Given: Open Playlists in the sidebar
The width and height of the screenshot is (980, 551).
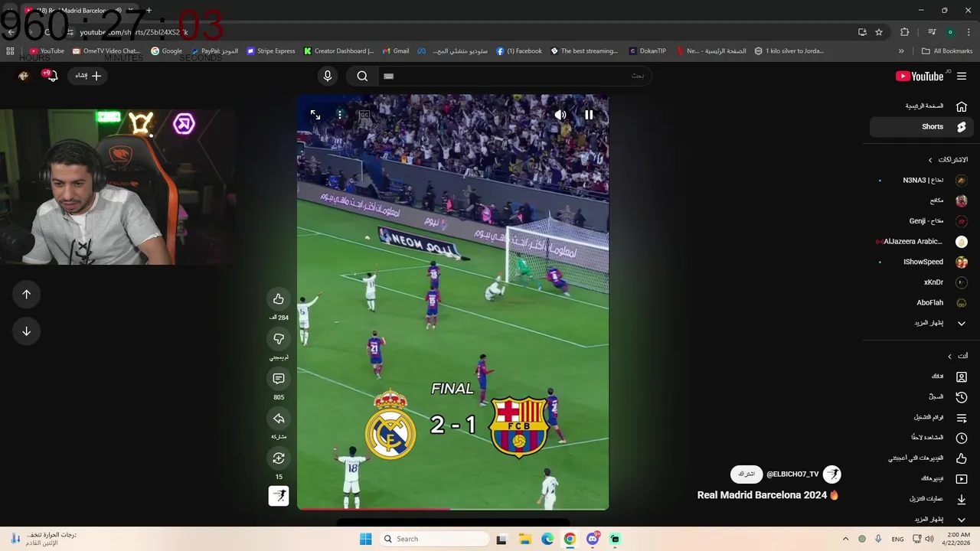Looking at the screenshot, I should click(923, 418).
